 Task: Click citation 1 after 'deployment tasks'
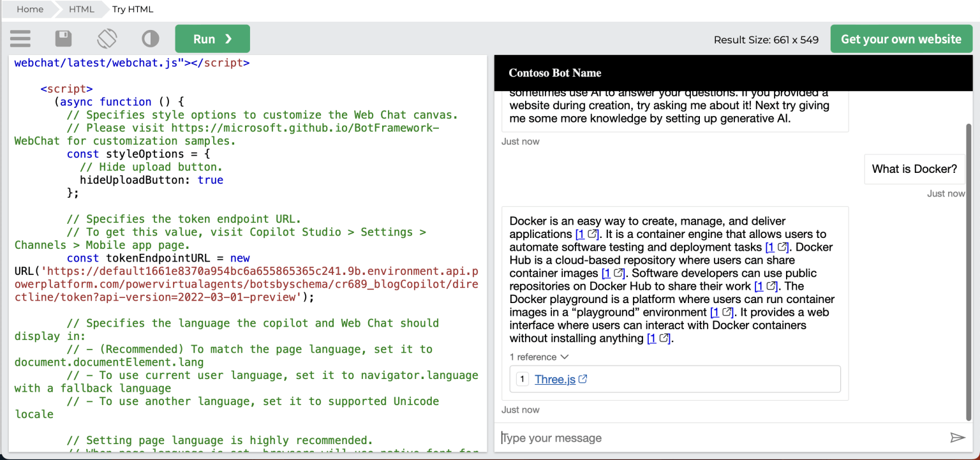pyautogui.click(x=770, y=247)
